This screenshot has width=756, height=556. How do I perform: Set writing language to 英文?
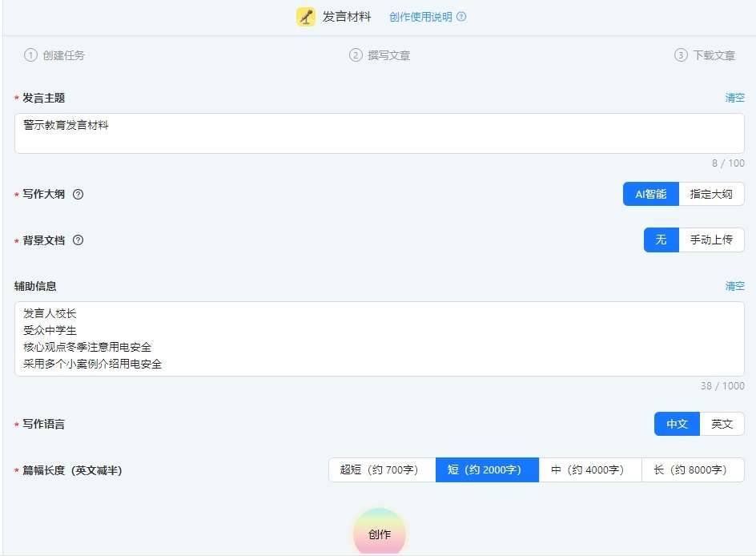pyautogui.click(x=722, y=424)
